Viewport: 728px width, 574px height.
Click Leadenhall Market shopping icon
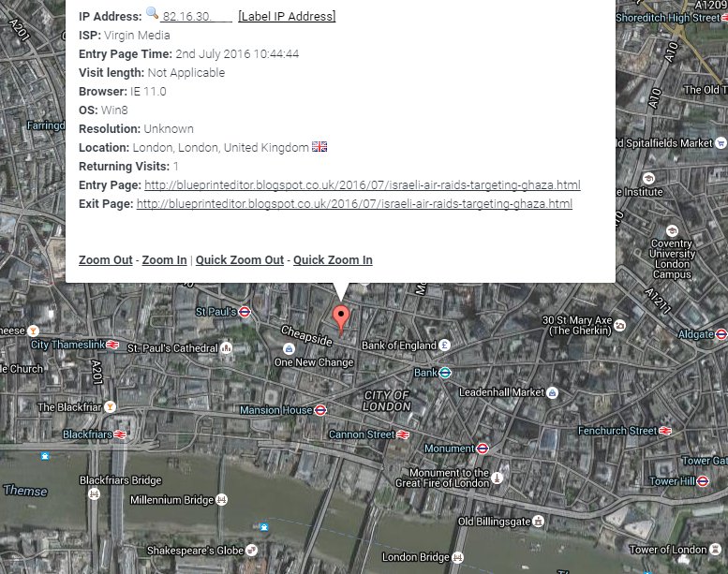click(x=552, y=393)
